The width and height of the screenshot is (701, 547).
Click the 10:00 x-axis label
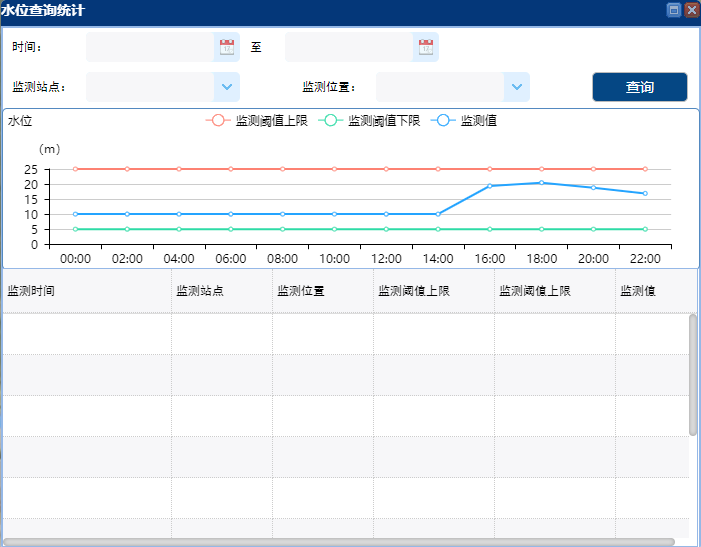coord(334,259)
